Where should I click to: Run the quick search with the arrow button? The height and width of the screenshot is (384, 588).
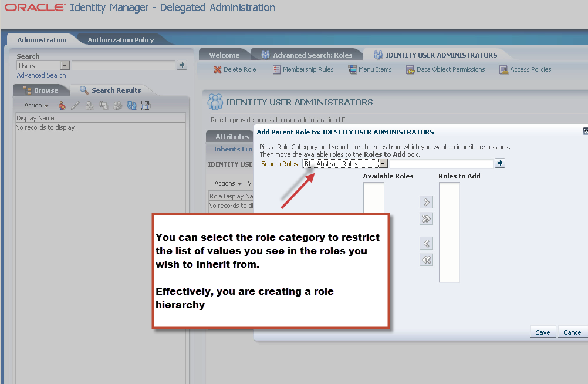tap(182, 65)
